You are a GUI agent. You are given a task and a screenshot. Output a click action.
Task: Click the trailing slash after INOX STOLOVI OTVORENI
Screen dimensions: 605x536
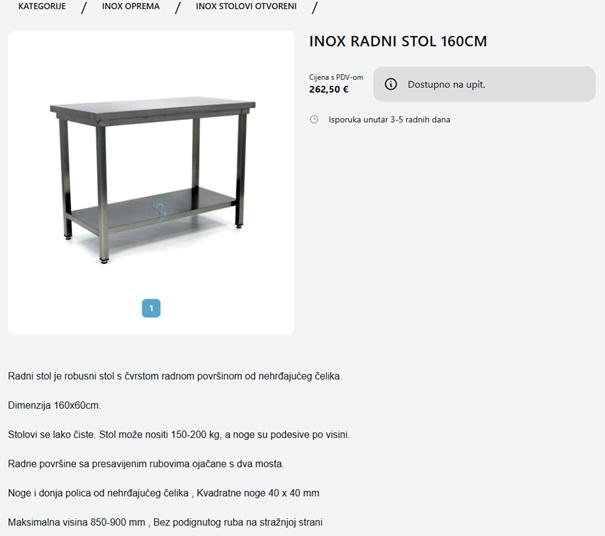(x=314, y=7)
